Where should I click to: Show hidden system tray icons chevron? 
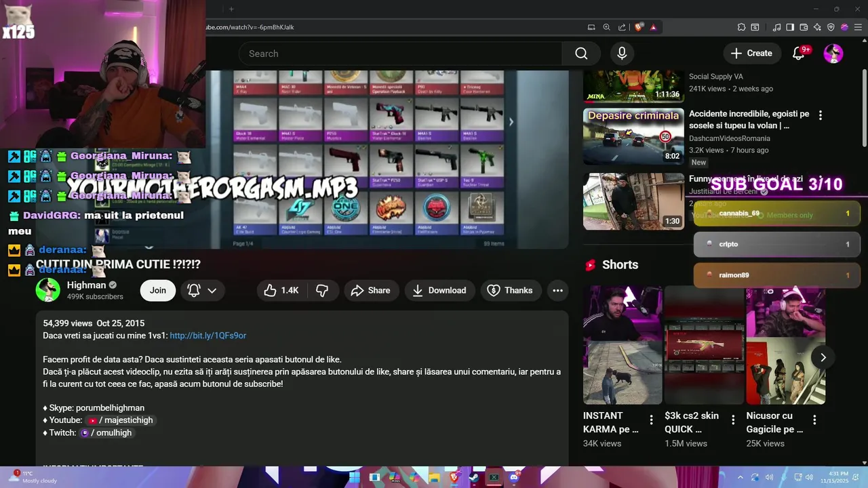740,477
